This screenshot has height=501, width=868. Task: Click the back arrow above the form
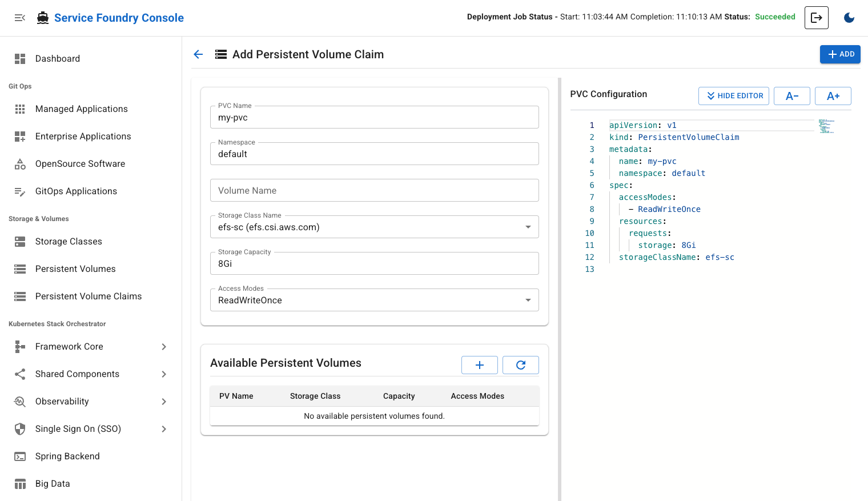tap(198, 54)
